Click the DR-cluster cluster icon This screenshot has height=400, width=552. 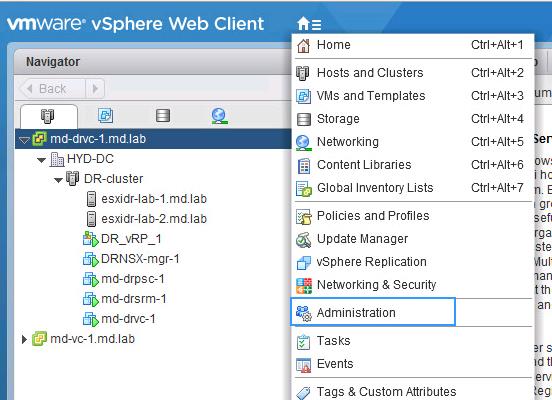(x=73, y=179)
